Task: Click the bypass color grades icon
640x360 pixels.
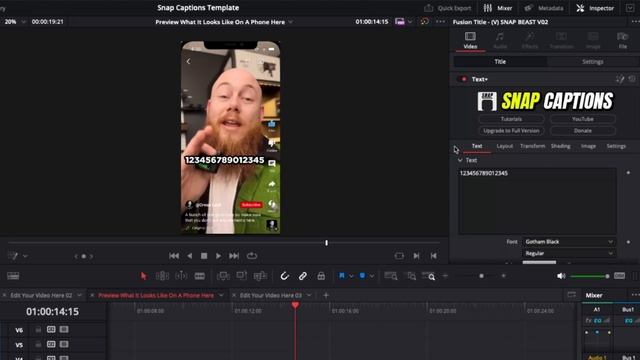Action: [424, 22]
